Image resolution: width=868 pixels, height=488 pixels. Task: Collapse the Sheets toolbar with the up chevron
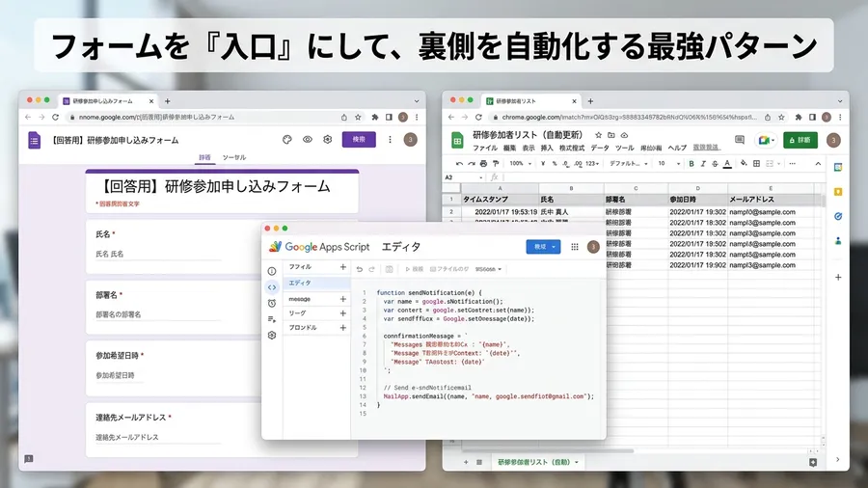click(818, 164)
